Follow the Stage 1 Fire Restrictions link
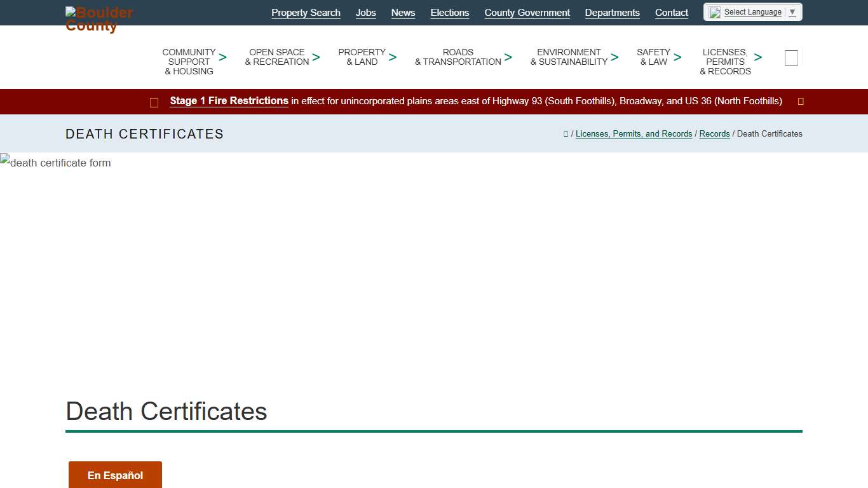 click(x=229, y=101)
